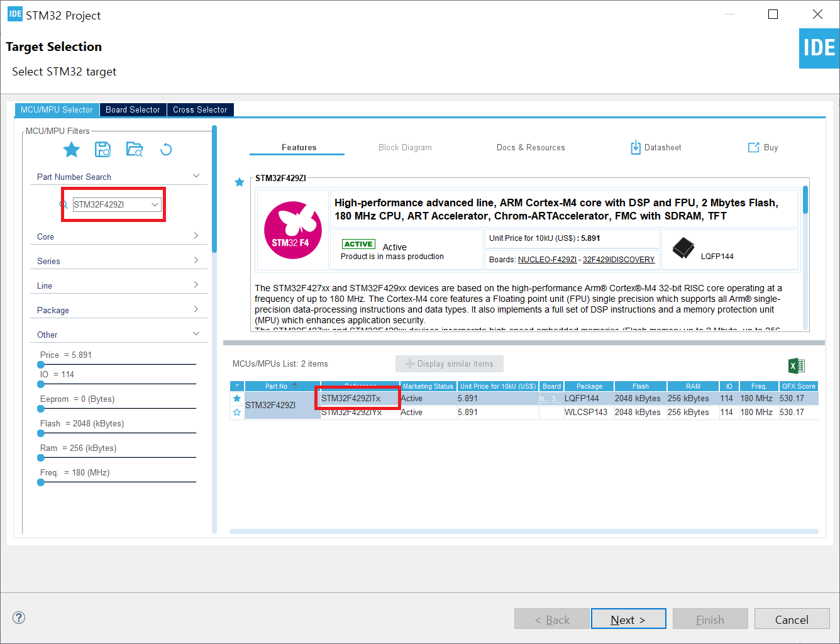Save the current search filter icon
840x644 pixels.
[x=102, y=149]
